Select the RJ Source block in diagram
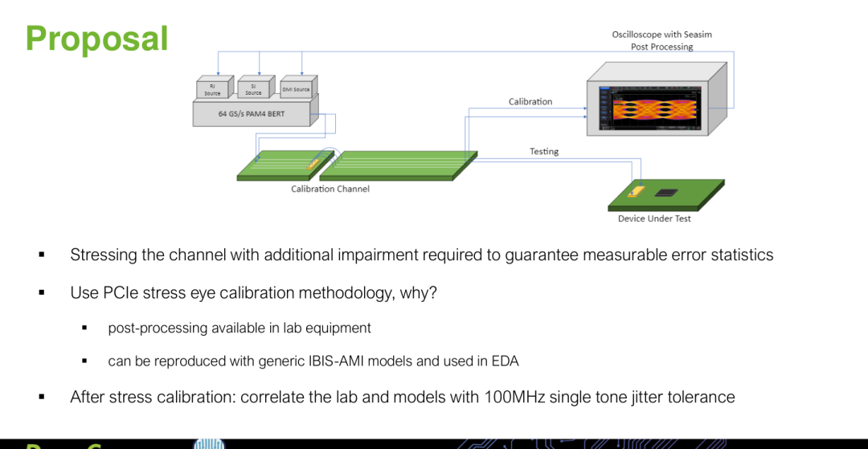Screen dimensions: 868x449 [x=215, y=88]
